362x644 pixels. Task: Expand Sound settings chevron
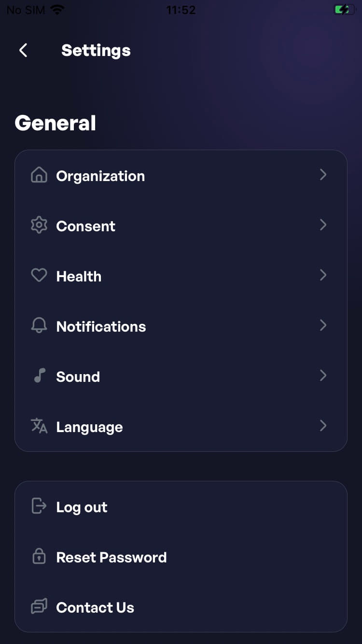pyautogui.click(x=323, y=376)
